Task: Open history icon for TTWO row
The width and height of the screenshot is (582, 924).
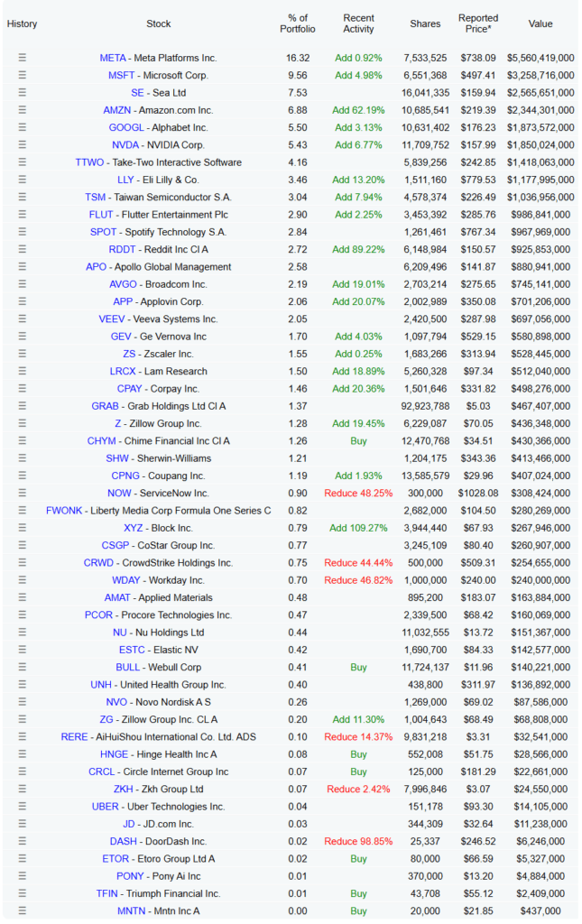Action: tap(23, 162)
